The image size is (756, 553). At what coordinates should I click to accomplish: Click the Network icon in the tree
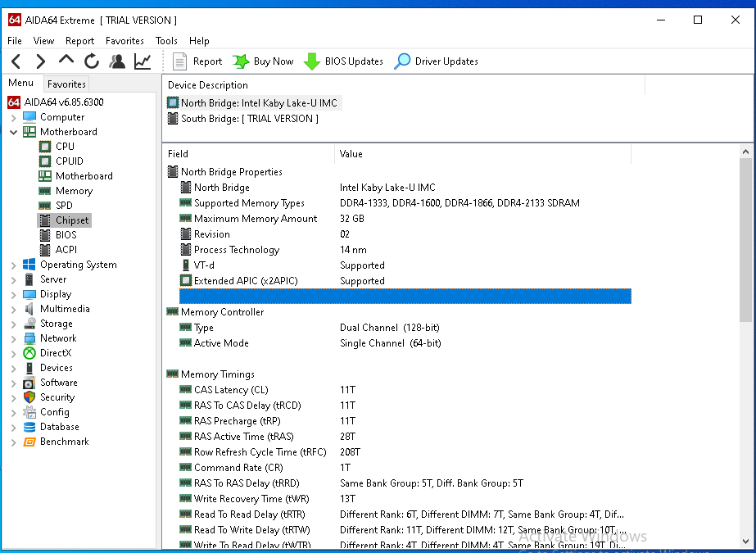click(x=29, y=338)
